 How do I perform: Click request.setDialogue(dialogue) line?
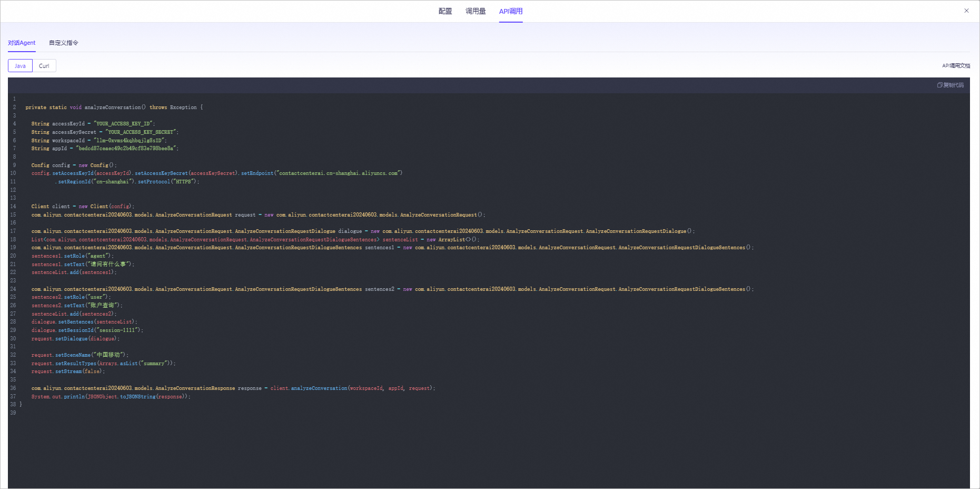coord(75,339)
